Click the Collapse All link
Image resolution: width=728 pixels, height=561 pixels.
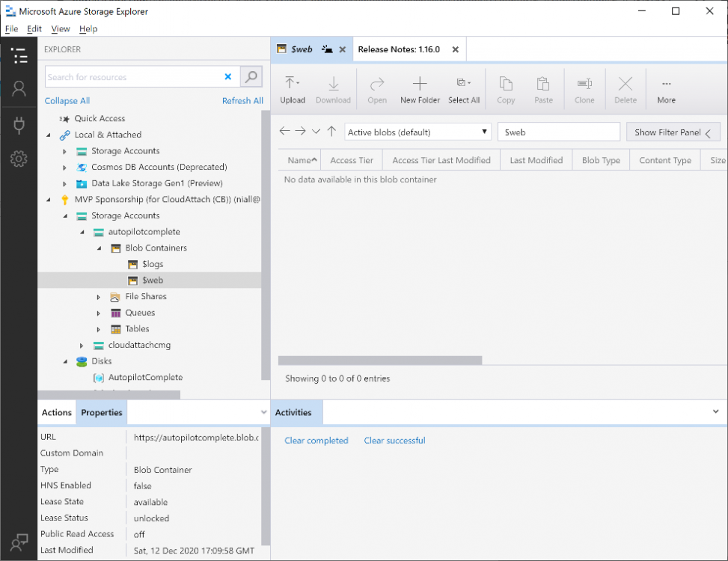(67, 101)
